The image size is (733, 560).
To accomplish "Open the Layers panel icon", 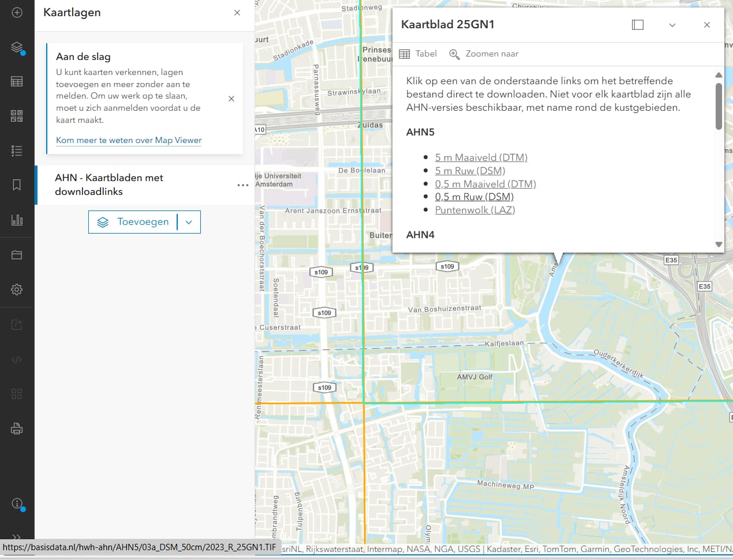I will tap(17, 47).
